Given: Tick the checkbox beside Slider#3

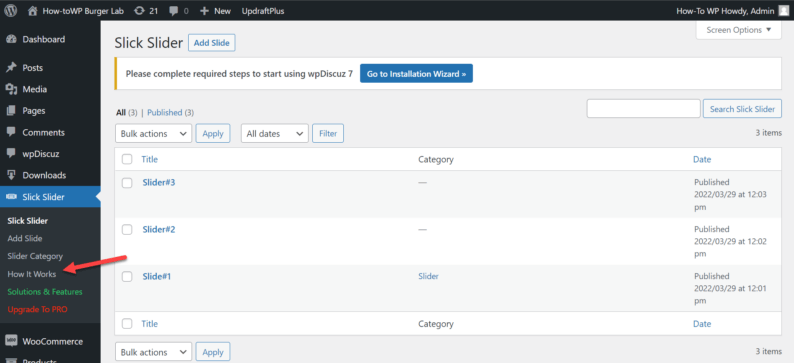Looking at the screenshot, I should [127, 183].
